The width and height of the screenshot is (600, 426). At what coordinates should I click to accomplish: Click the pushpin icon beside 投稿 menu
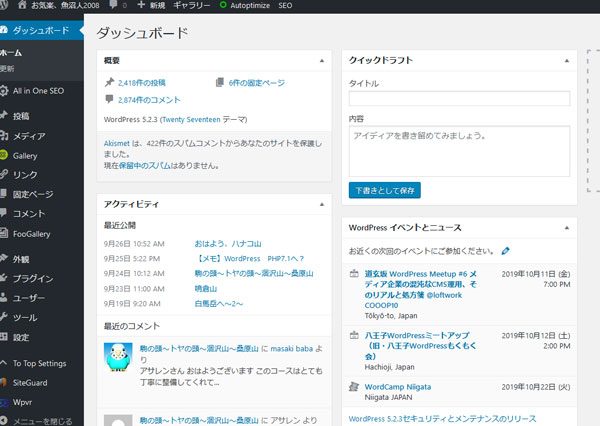click(3, 115)
